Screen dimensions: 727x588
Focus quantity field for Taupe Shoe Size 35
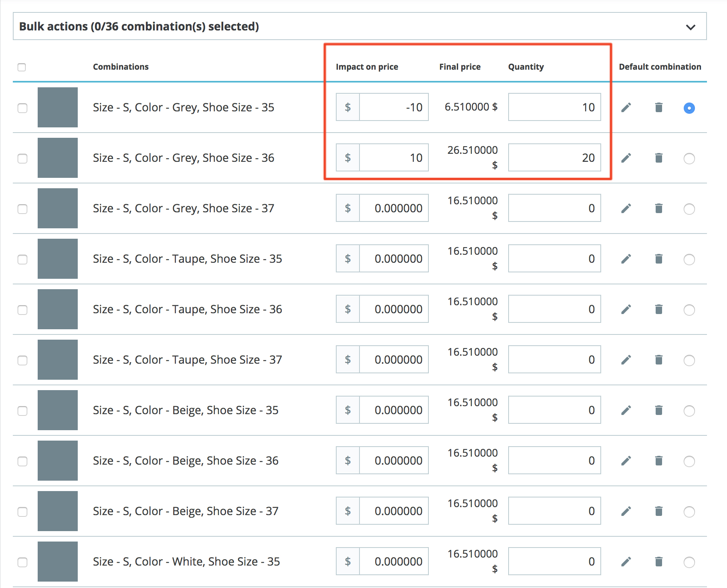[554, 258]
